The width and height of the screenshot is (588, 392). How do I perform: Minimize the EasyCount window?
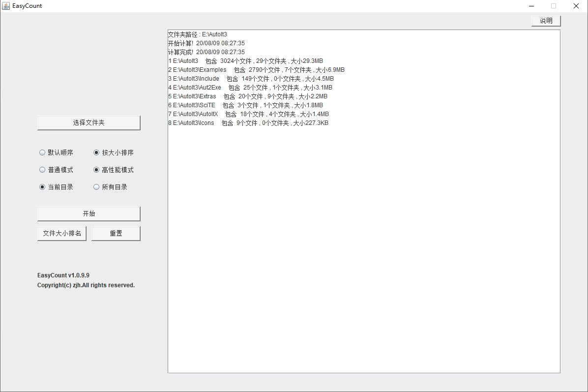pyautogui.click(x=531, y=6)
